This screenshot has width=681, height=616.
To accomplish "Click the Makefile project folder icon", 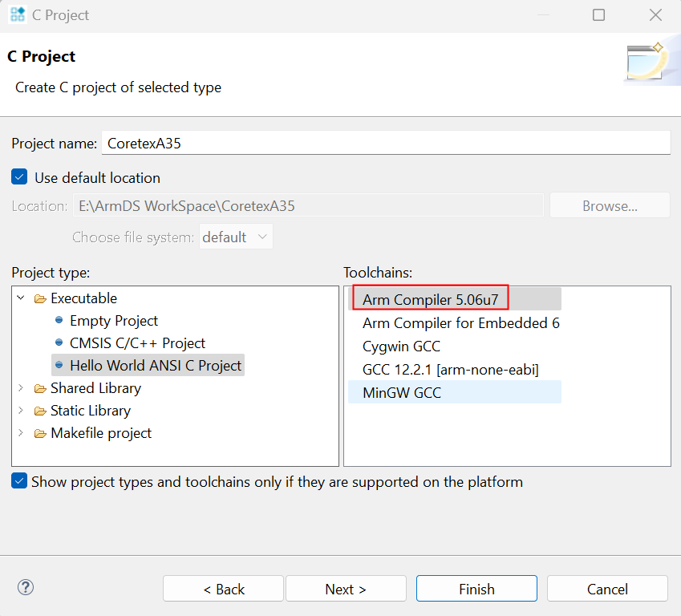I will click(40, 433).
